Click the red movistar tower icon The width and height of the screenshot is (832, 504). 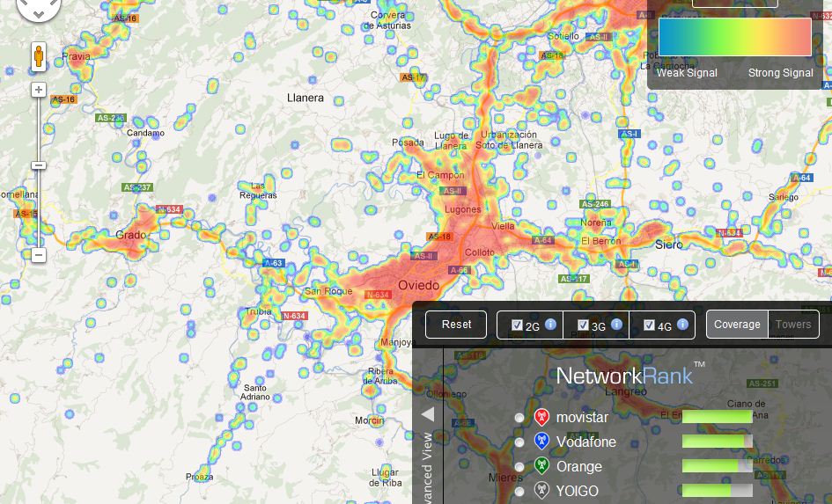(541, 418)
